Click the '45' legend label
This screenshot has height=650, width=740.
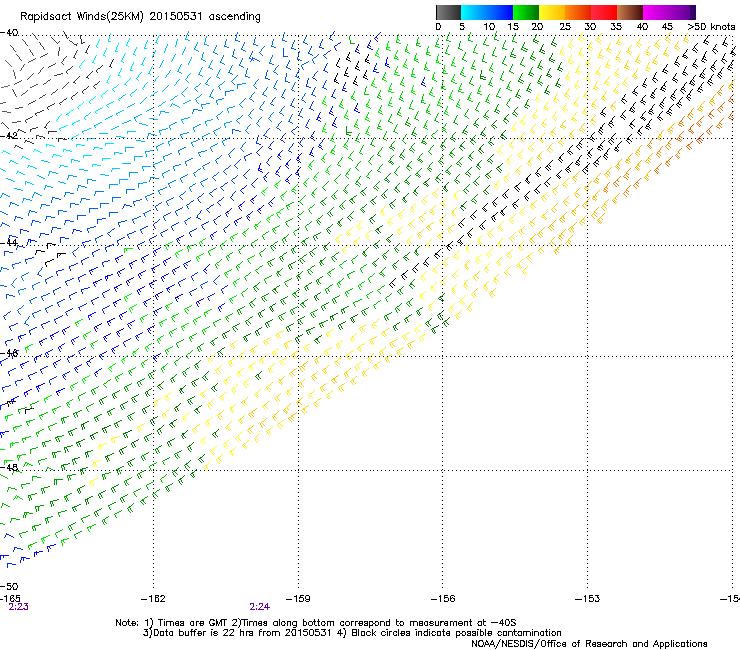(x=667, y=27)
